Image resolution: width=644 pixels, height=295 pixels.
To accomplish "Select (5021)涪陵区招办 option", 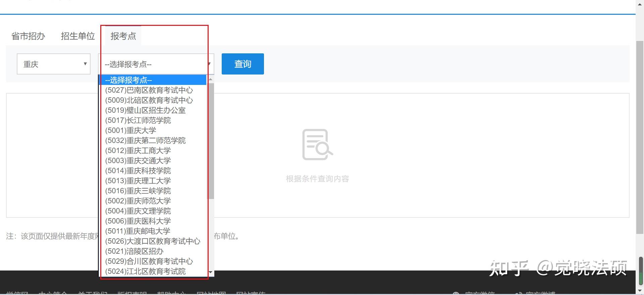I will pos(153,251).
